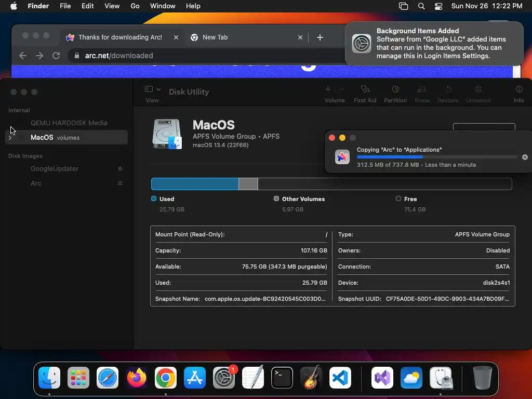532x399 pixels.
Task: Open Visual Studio Code from the Dock
Action: (x=340, y=378)
